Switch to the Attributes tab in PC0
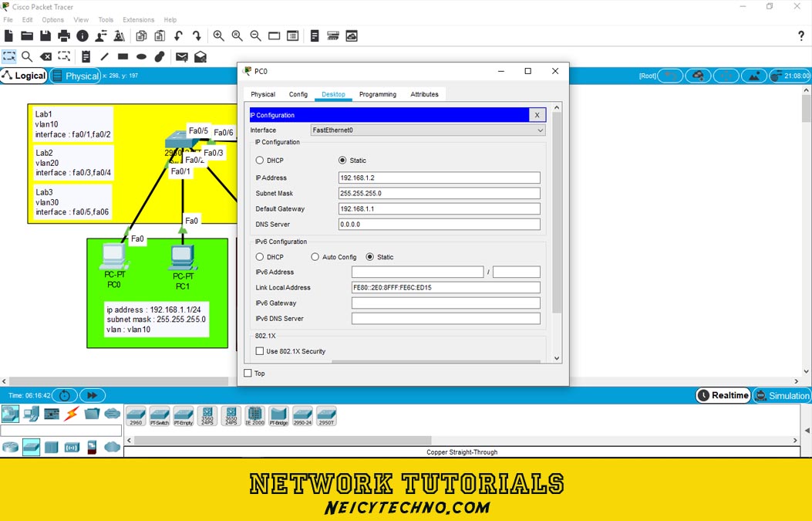Image resolution: width=812 pixels, height=521 pixels. click(425, 94)
